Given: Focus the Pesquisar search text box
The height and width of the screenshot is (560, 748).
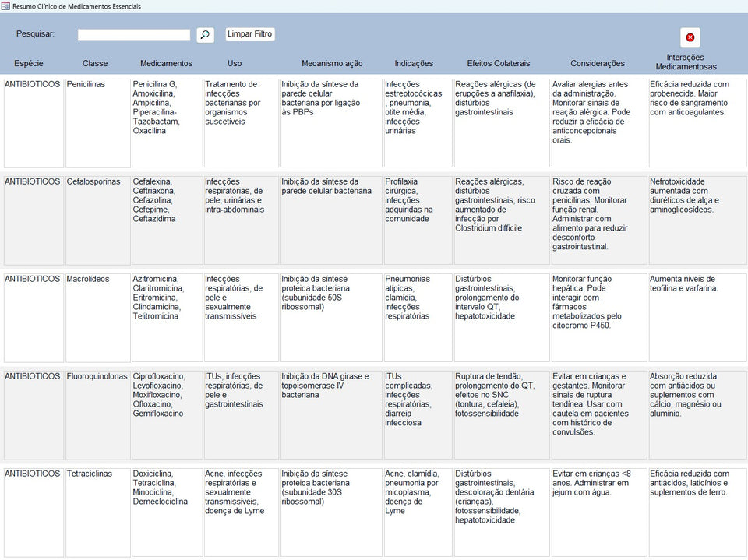Looking at the screenshot, I should tap(134, 35).
